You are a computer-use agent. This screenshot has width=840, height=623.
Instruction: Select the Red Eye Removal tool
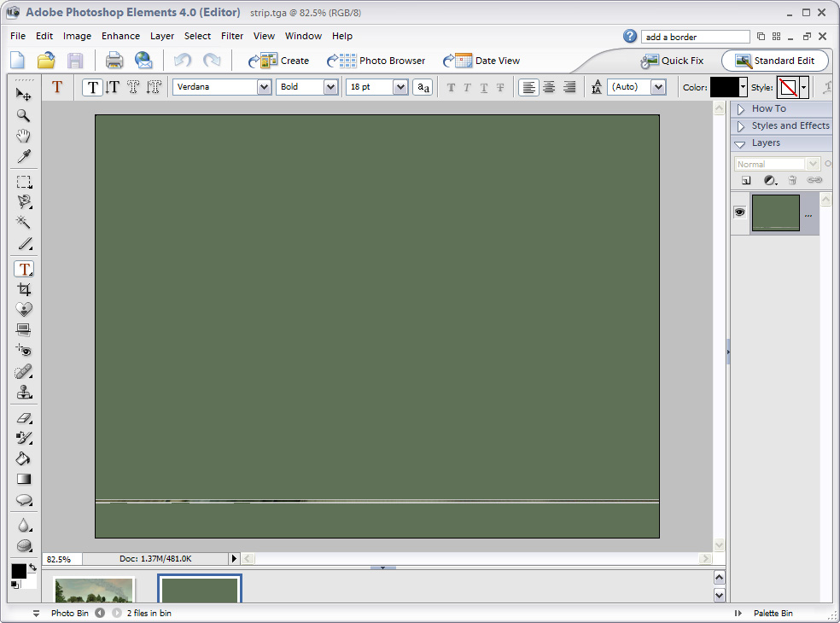click(x=24, y=351)
